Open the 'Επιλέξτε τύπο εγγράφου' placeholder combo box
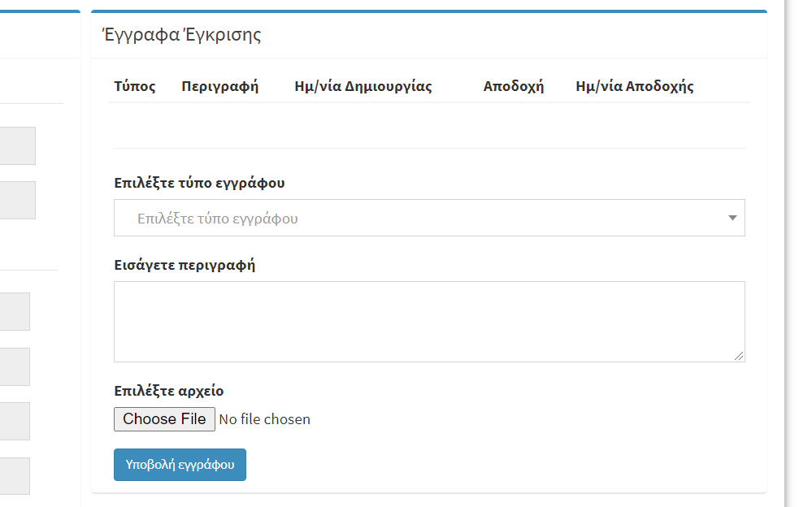 coord(429,218)
